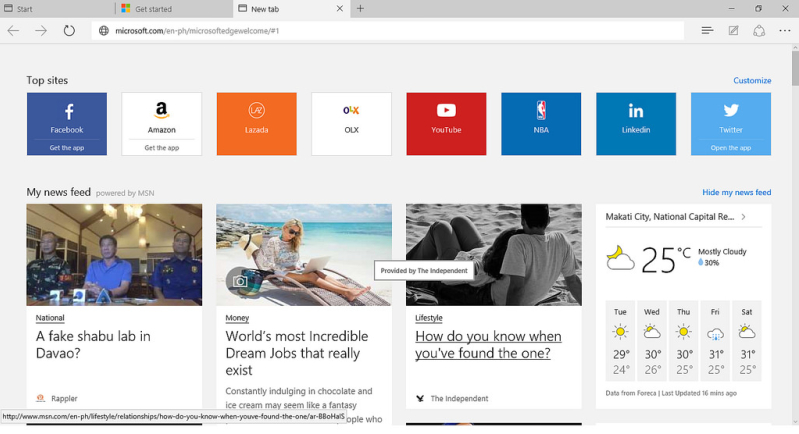The width and height of the screenshot is (799, 434).
Task: Click the Money category link
Action: (x=237, y=318)
